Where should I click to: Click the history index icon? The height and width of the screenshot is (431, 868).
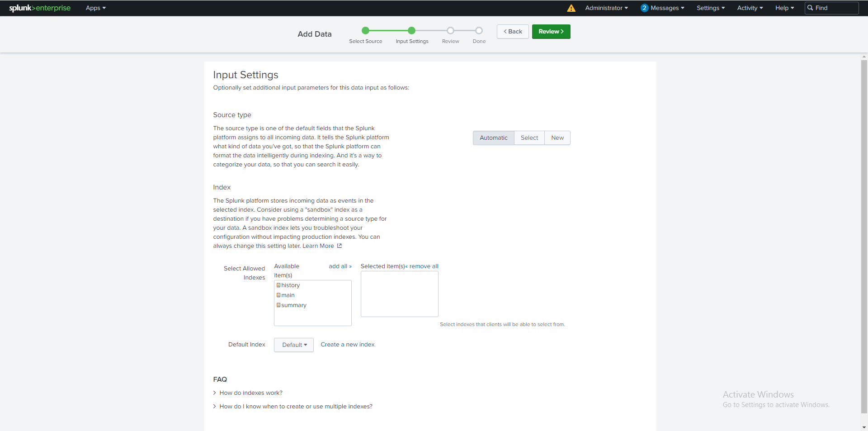pos(278,285)
